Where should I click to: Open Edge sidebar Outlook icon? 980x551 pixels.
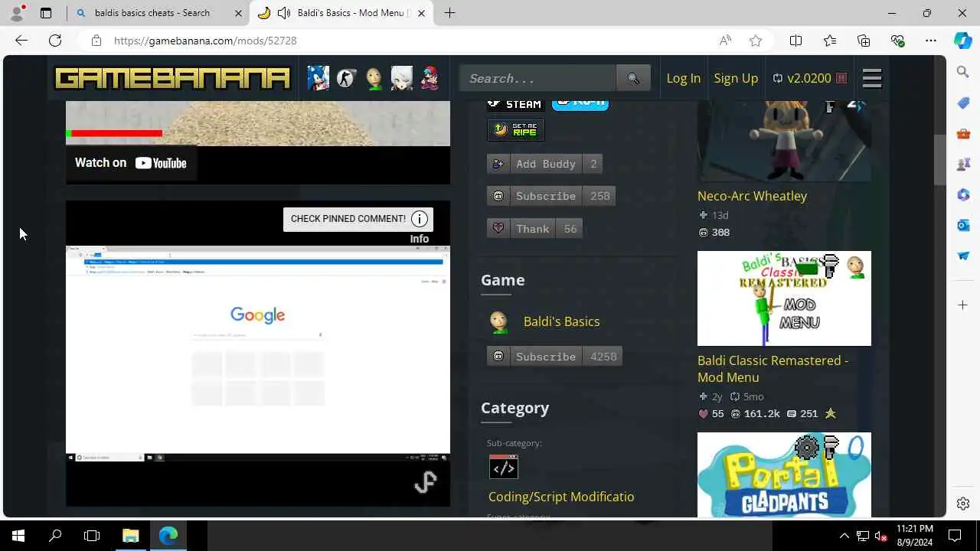(963, 225)
